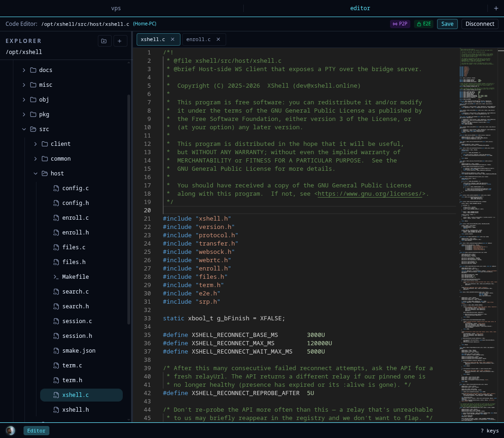Click the config.h file icon

click(56, 203)
